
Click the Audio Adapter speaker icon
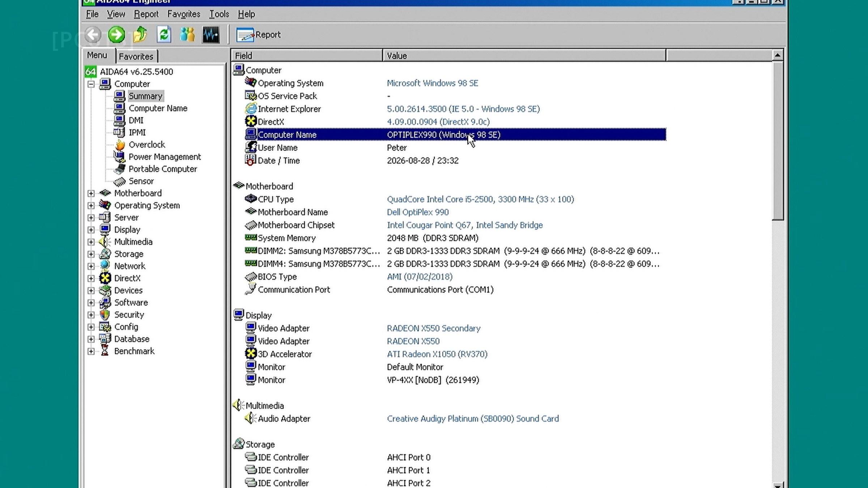pos(250,418)
